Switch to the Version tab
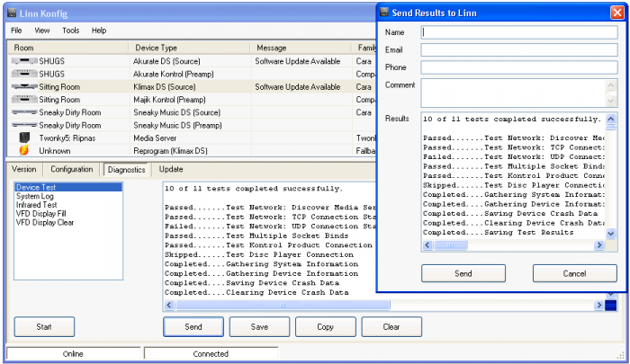The height and width of the screenshot is (364, 630). tap(24, 169)
